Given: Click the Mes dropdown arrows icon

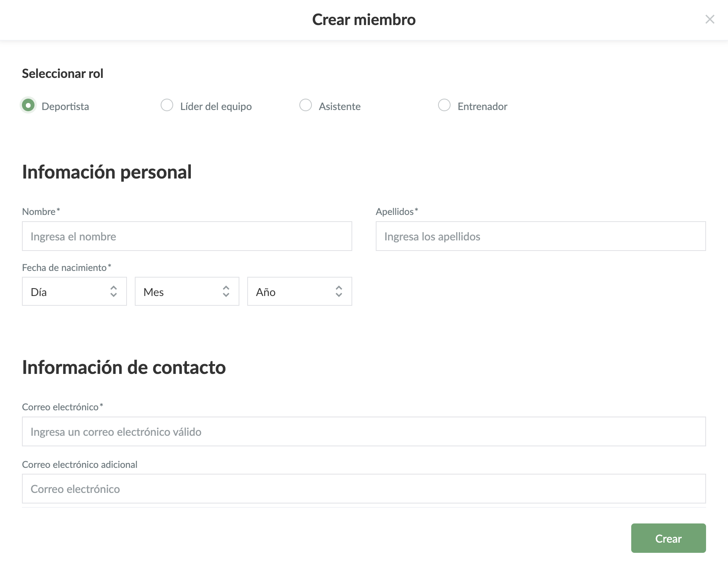Looking at the screenshot, I should 226,291.
